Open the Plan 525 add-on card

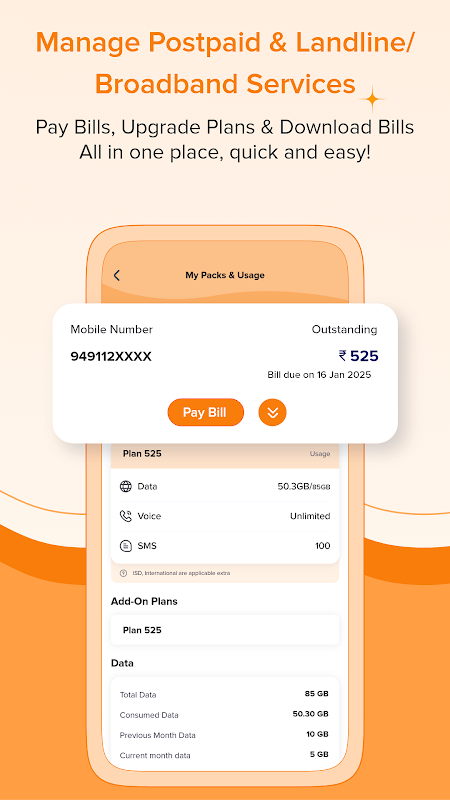click(x=225, y=630)
